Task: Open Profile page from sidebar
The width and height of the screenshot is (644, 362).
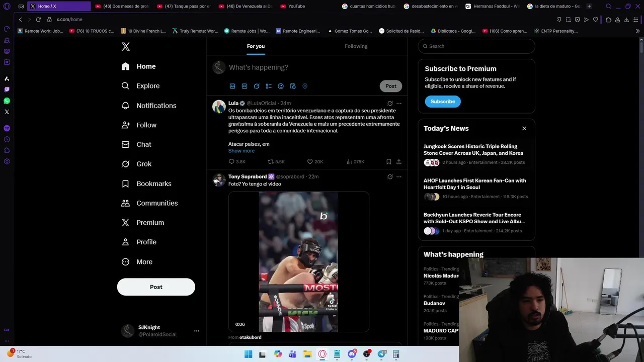Action: tap(139, 242)
